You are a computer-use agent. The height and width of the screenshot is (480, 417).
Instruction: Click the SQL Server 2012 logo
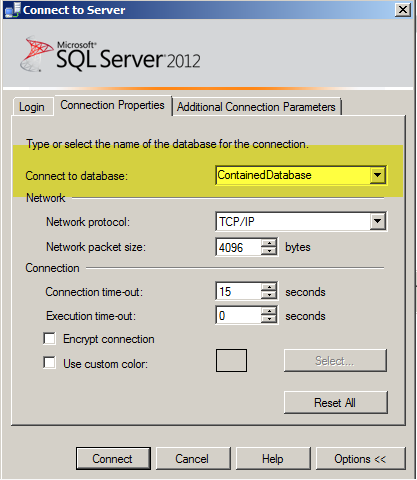[x=110, y=54]
